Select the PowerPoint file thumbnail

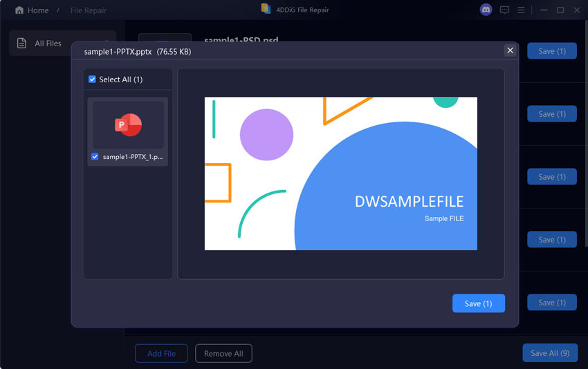[128, 125]
